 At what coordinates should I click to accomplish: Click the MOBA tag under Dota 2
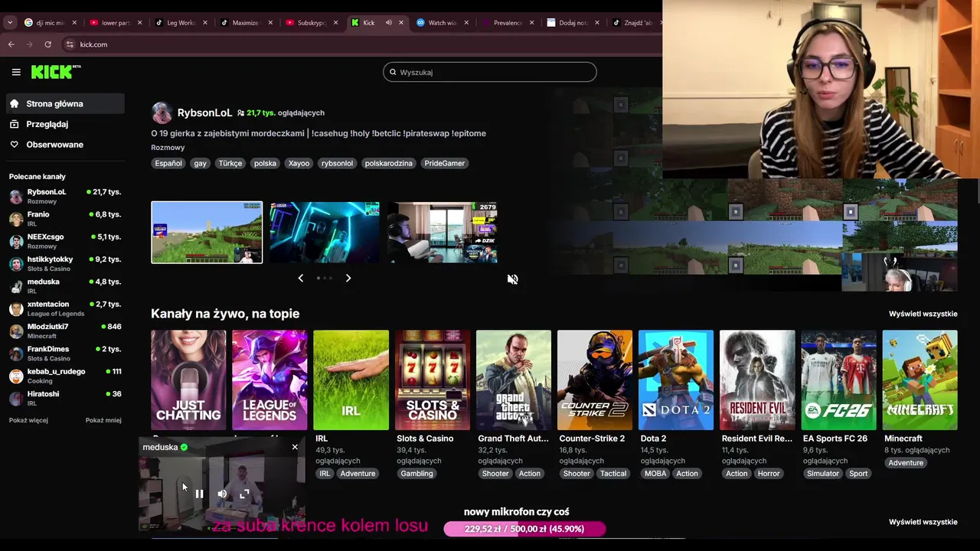[x=655, y=474]
